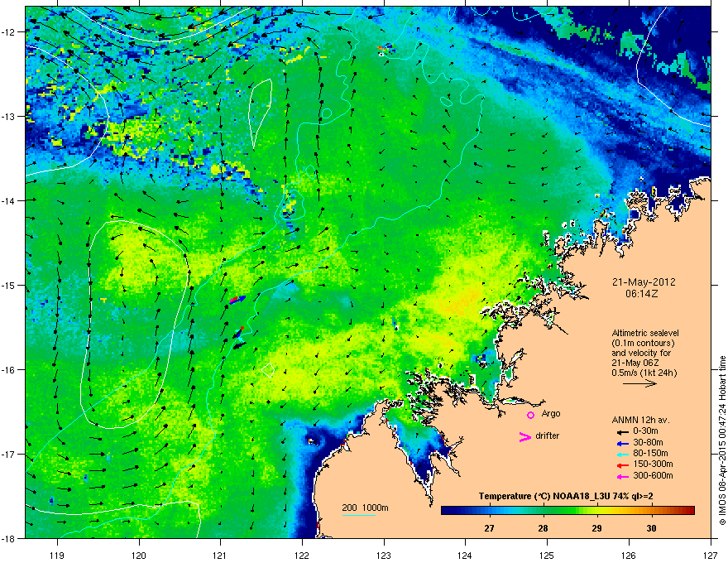The width and height of the screenshot is (728, 563).
Task: Click the latitude axis label -12
Action: click(8, 32)
